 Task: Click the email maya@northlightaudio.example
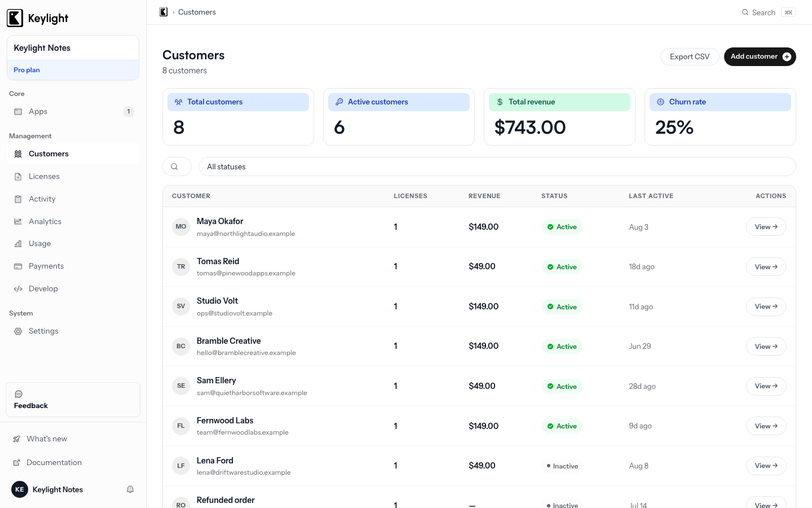(x=246, y=234)
